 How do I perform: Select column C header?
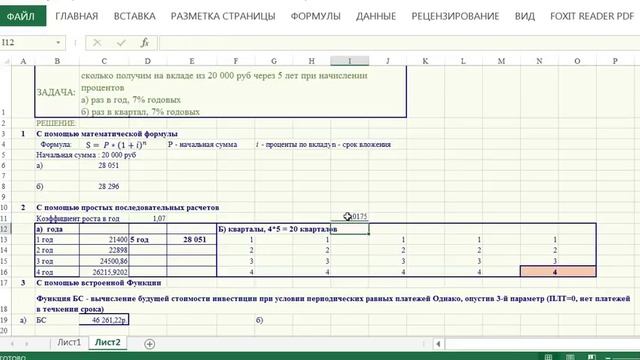click(104, 61)
